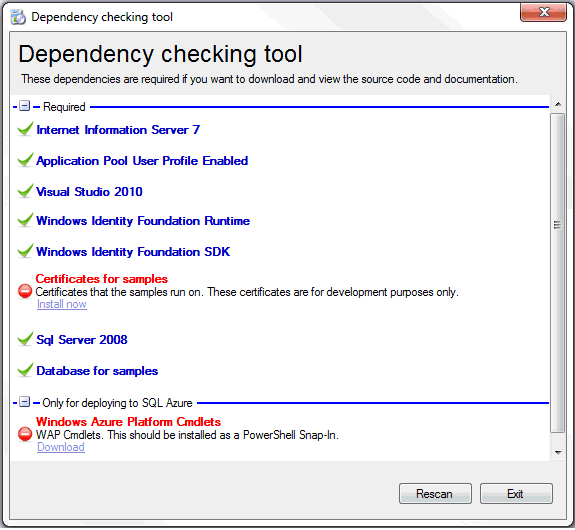Viewport: 575px width, 530px height.
Task: Select the Windows Identity Foundation Runtime entry
Action: click(x=143, y=221)
